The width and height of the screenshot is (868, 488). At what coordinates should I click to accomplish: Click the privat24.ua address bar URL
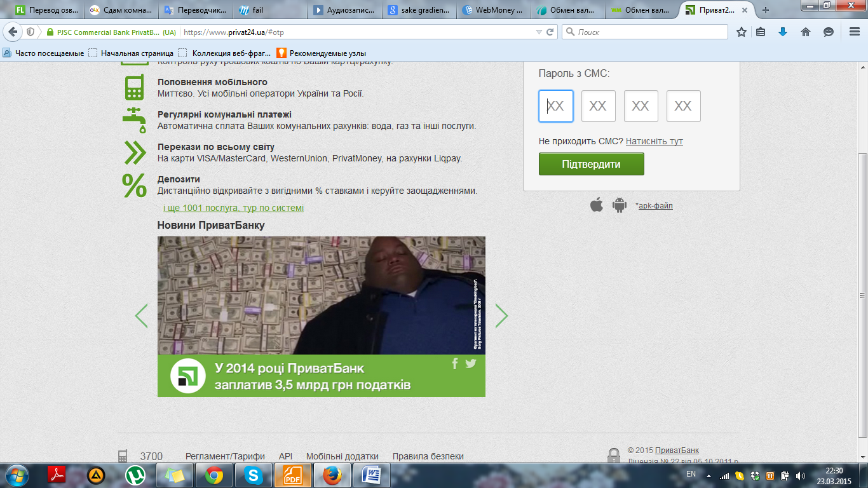[x=233, y=32]
